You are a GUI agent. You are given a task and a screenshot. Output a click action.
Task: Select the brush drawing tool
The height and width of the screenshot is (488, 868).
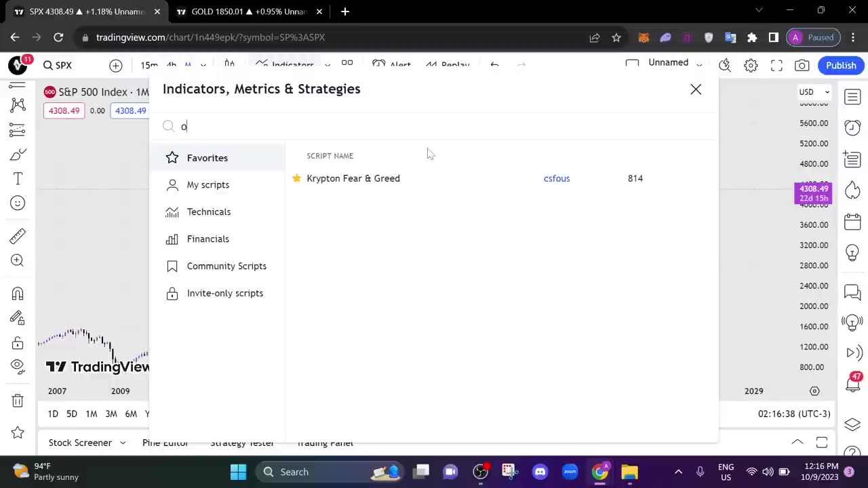18,155
